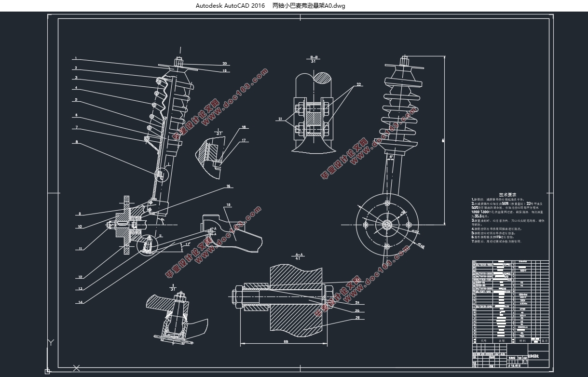
Task: Click the 88 horizontal dimension text
Action: (286, 342)
